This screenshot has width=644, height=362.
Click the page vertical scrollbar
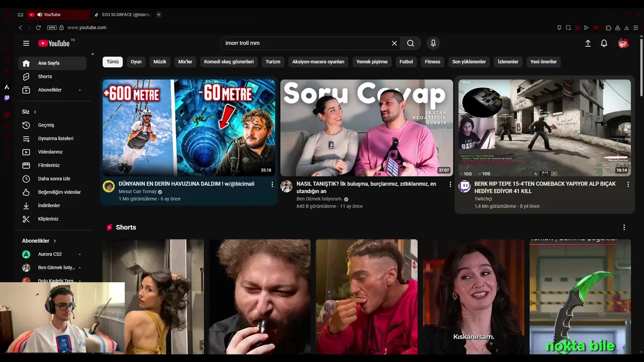point(641,68)
